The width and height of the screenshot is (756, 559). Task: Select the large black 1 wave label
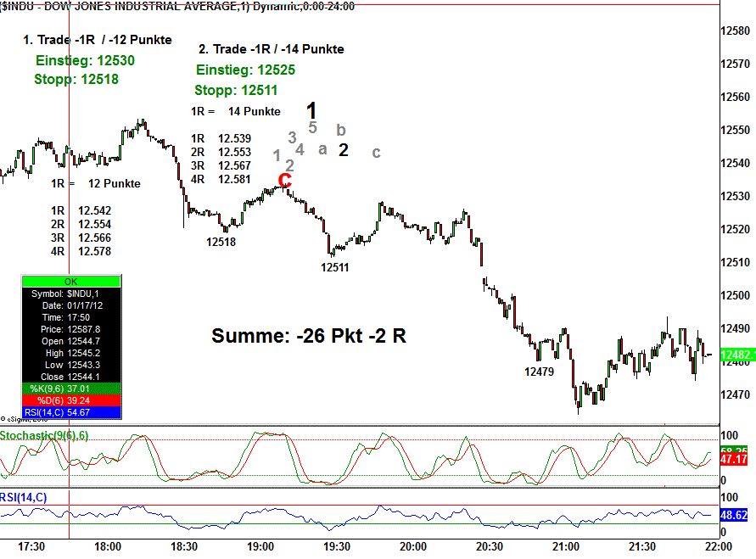pos(312,110)
